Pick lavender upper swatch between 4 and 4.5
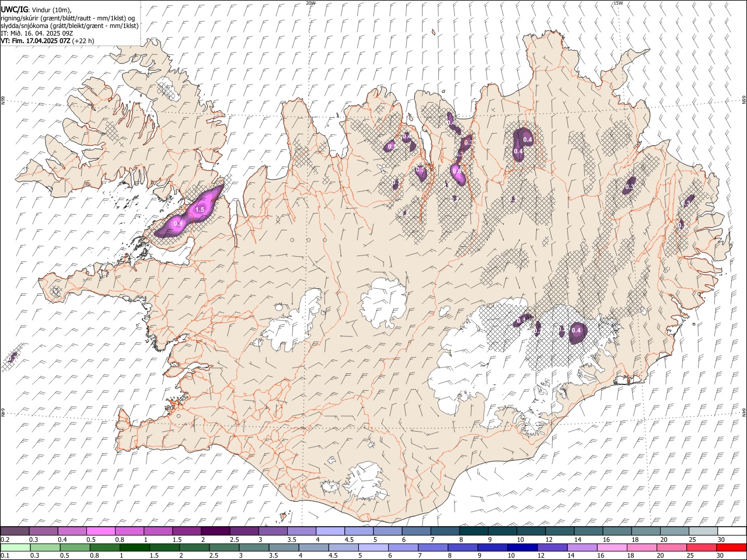 330,531
